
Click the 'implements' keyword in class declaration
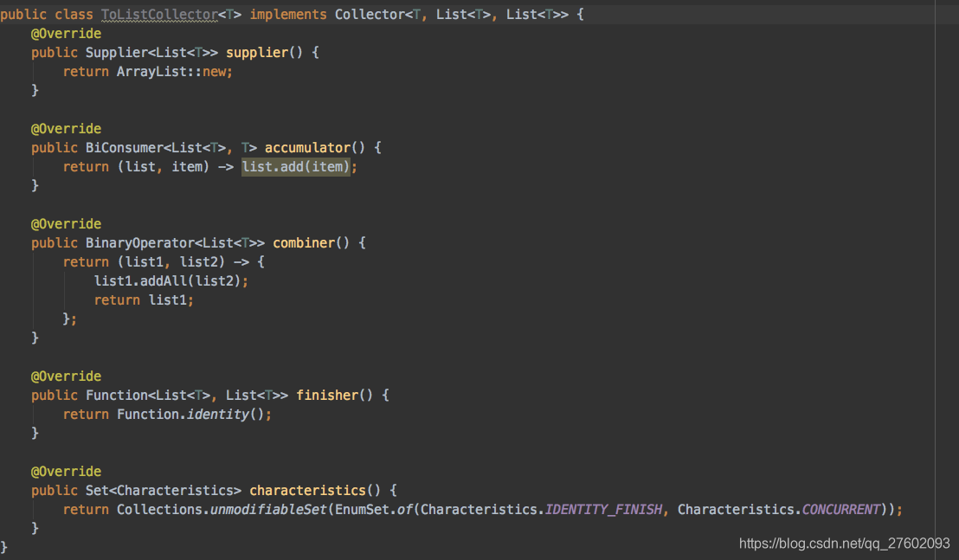click(288, 14)
